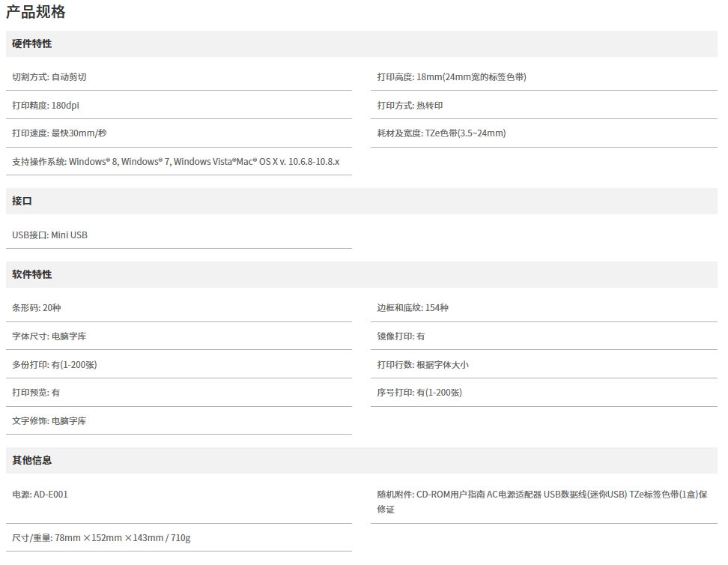Select the 镜像打印 有 row

(401, 336)
